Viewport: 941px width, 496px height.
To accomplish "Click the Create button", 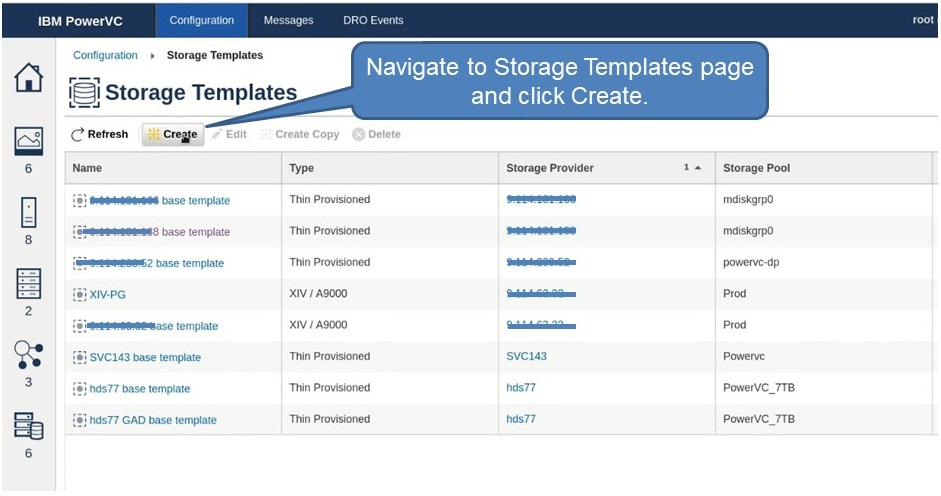I will pyautogui.click(x=173, y=135).
